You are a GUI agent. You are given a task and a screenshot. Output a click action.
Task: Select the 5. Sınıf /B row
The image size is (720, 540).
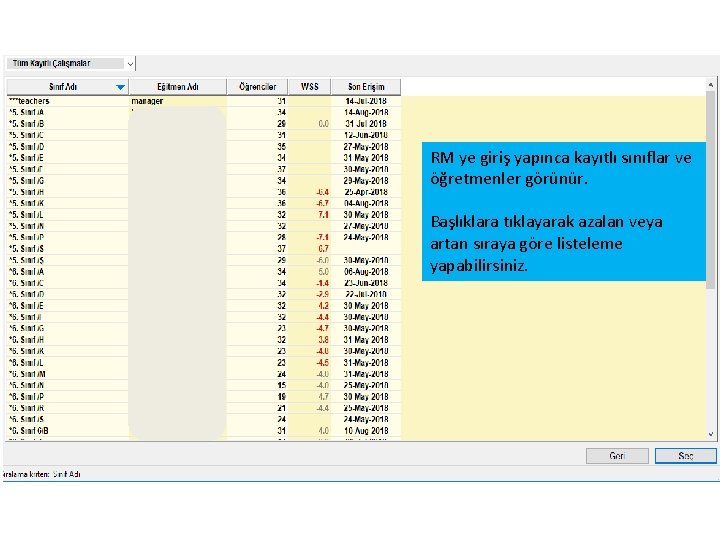[x=204, y=124]
